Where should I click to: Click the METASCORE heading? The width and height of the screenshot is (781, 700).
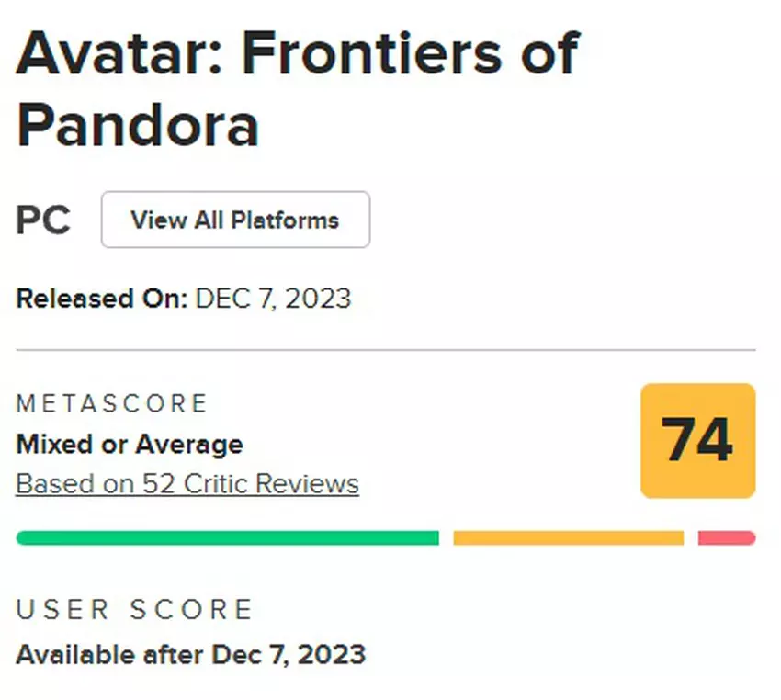click(x=112, y=403)
